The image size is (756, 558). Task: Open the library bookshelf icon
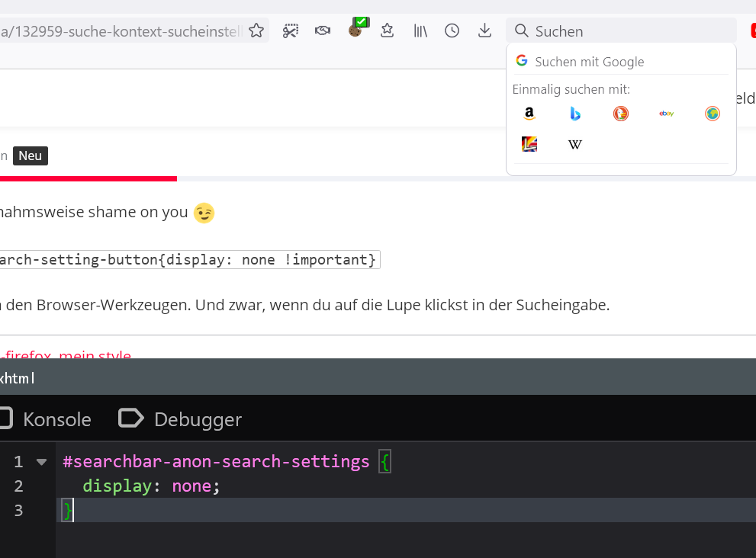click(x=420, y=30)
